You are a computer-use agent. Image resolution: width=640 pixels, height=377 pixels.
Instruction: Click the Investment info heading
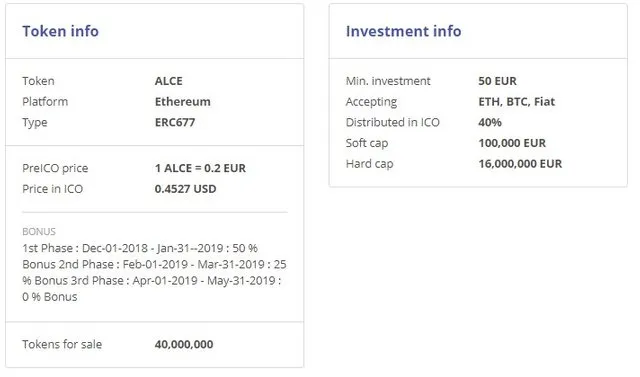[x=403, y=31]
